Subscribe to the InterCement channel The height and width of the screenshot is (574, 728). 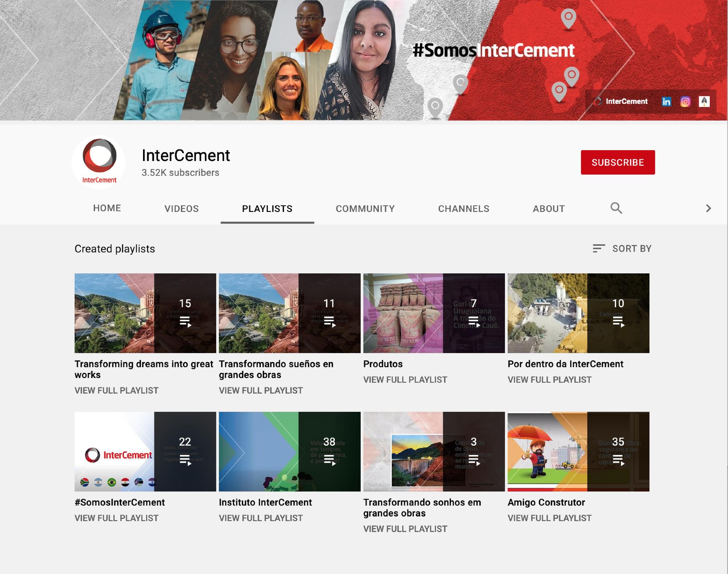(x=618, y=162)
